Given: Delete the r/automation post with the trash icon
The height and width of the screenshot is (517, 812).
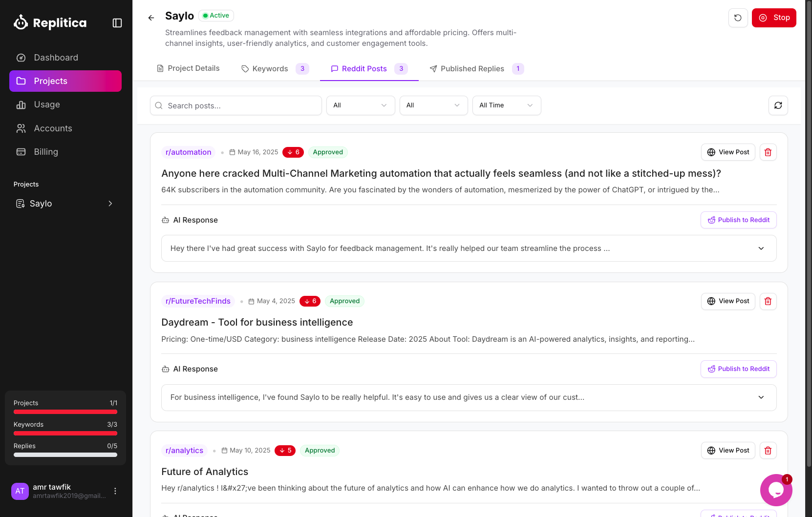Looking at the screenshot, I should click(768, 152).
